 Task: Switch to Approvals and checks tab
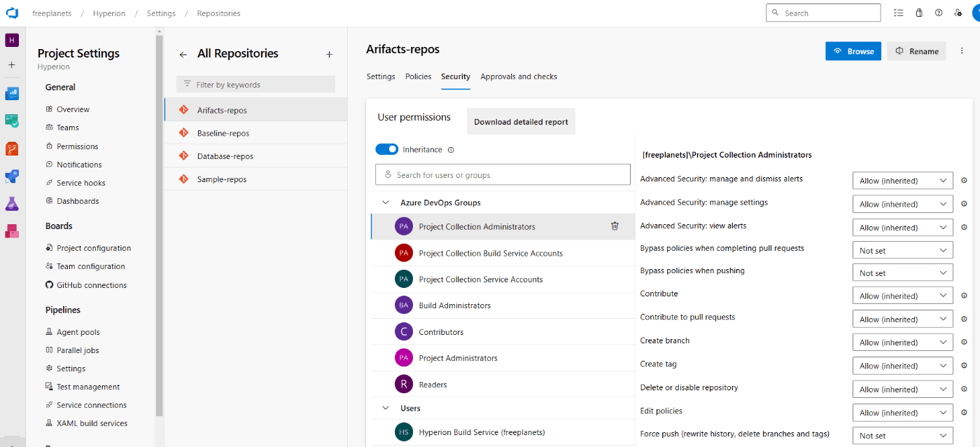[519, 76]
